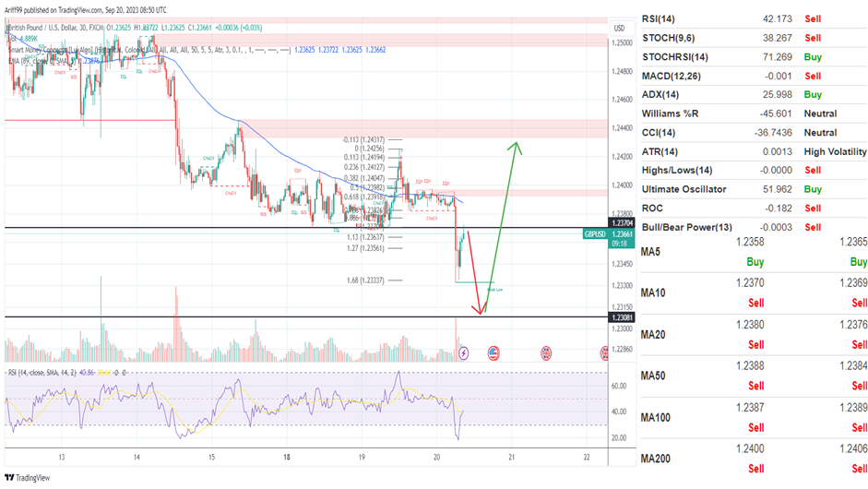This screenshot has height=489, width=868.
Task: Click the TradingView logo at the bottom left
Action: [28, 477]
